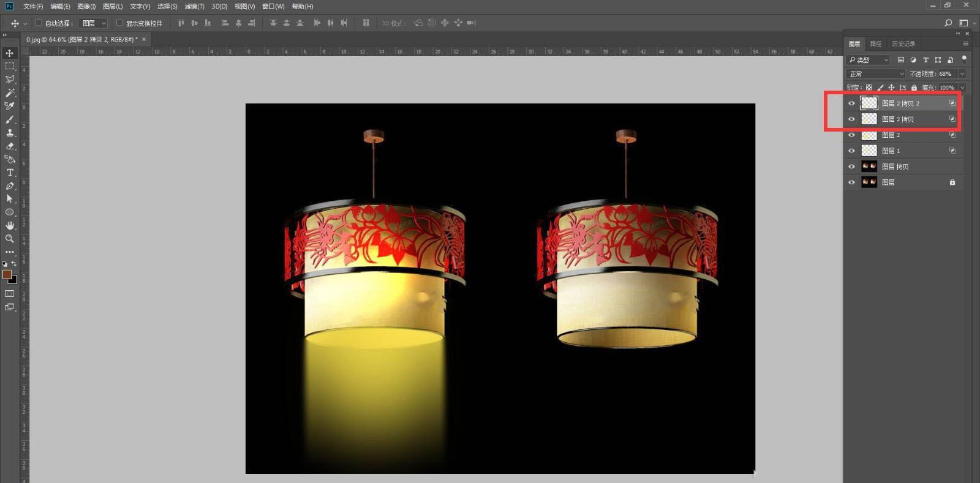Select the Hand tool
The height and width of the screenshot is (483, 980).
pos(10,225)
